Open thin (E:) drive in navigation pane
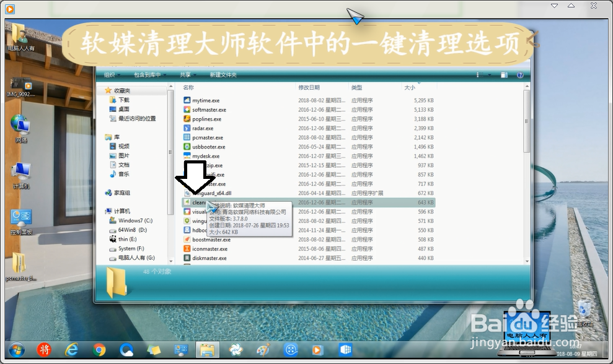 pyautogui.click(x=128, y=239)
